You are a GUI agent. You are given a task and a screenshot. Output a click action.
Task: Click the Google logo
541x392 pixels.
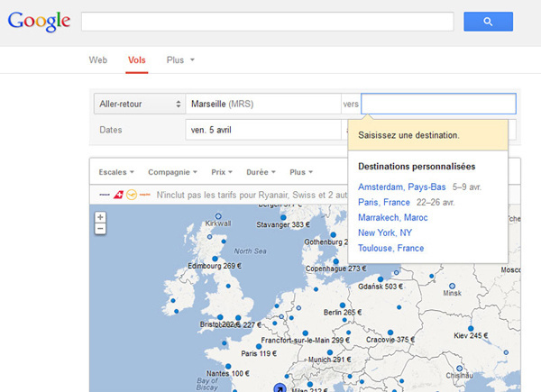point(39,22)
